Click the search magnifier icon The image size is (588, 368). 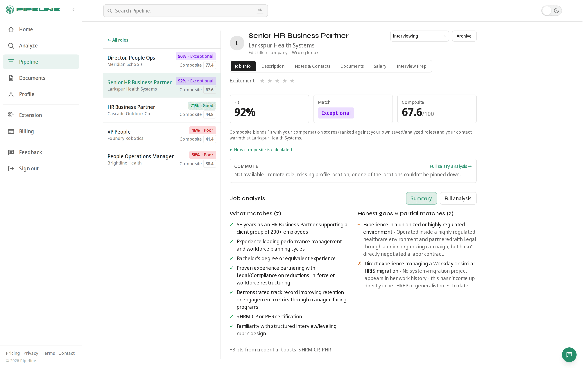pyautogui.click(x=110, y=11)
